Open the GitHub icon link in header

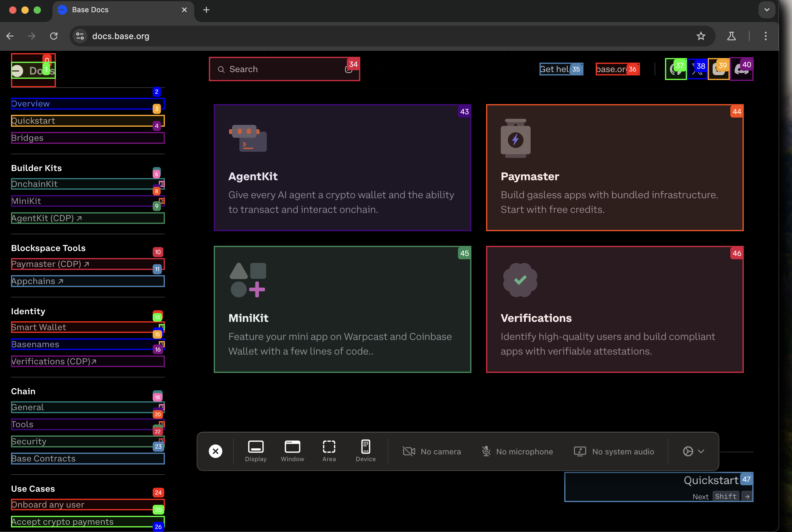[x=675, y=69]
